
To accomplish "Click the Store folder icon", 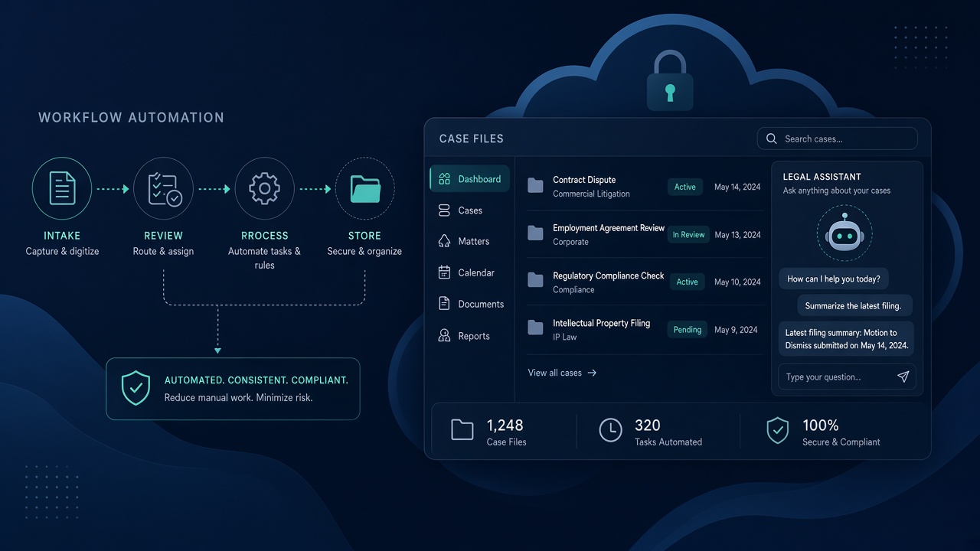I will click(x=365, y=188).
